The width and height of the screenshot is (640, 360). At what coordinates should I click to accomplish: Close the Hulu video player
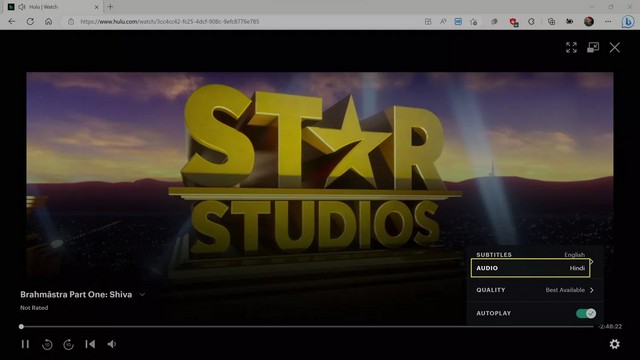point(615,47)
